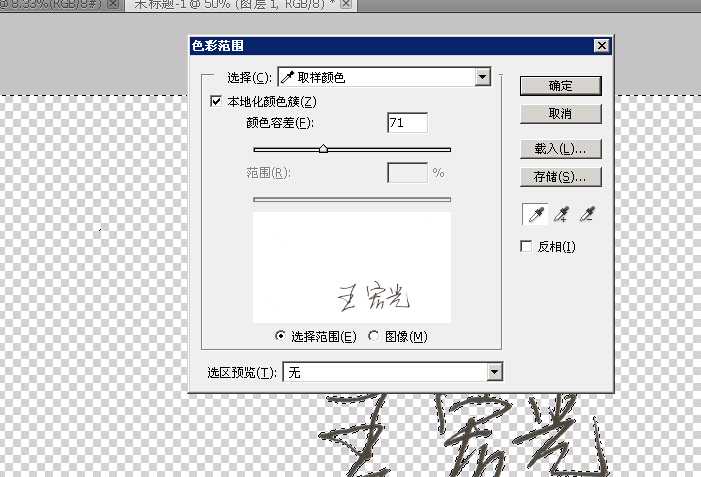Click the 颜色容差 value field
The width and height of the screenshot is (701, 477).
pos(407,123)
